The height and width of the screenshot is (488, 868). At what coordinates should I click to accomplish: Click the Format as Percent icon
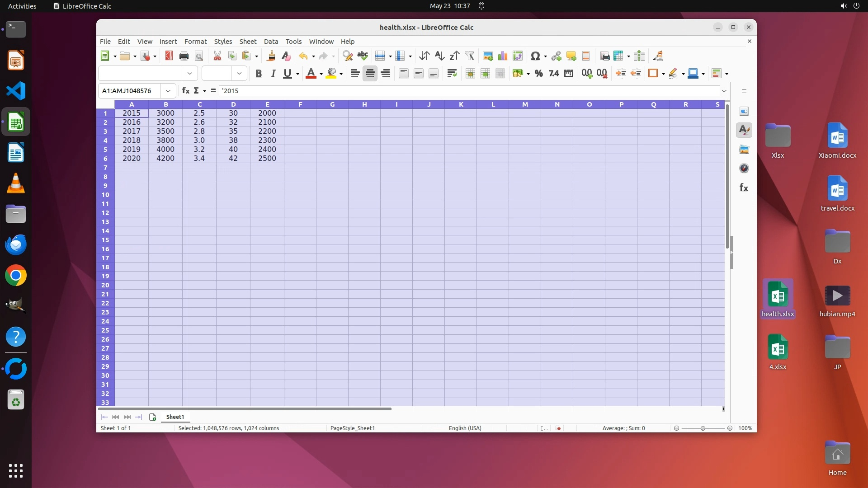click(x=538, y=74)
